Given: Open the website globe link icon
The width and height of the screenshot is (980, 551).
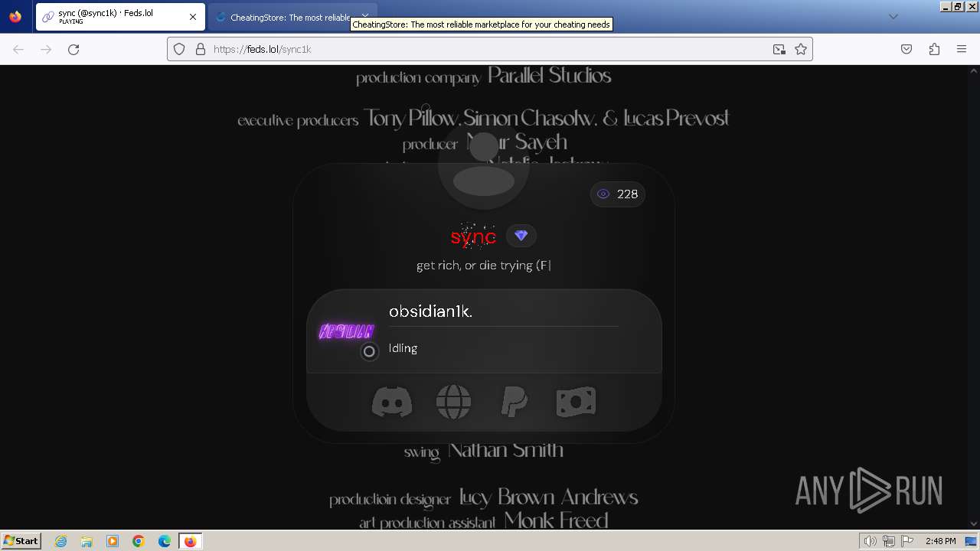Looking at the screenshot, I should pos(453,402).
